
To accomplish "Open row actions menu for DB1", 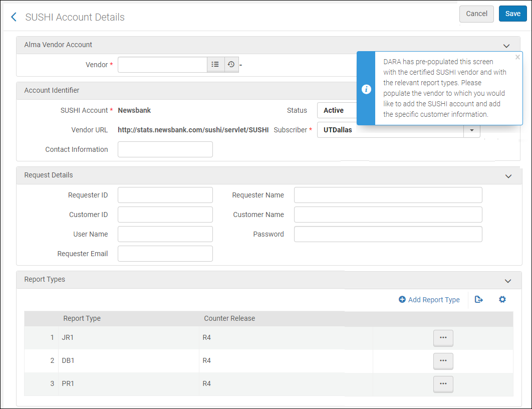I will point(443,361).
